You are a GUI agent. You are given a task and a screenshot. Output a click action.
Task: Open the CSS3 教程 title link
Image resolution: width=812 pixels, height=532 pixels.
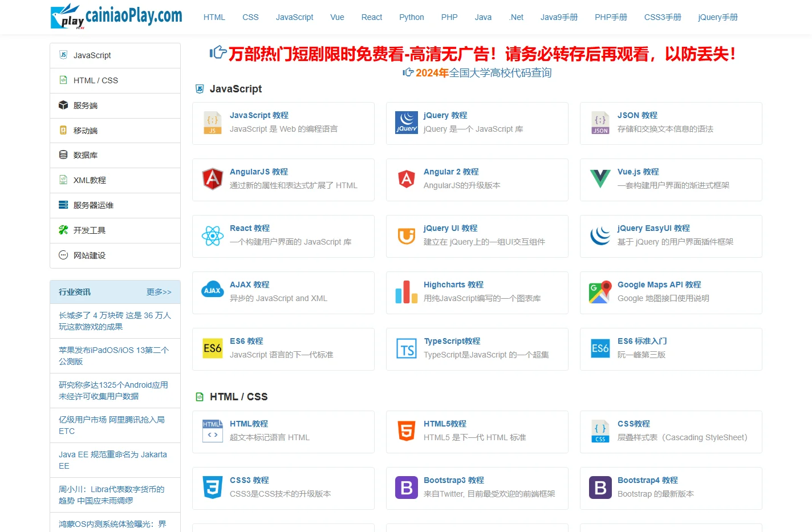pyautogui.click(x=249, y=480)
